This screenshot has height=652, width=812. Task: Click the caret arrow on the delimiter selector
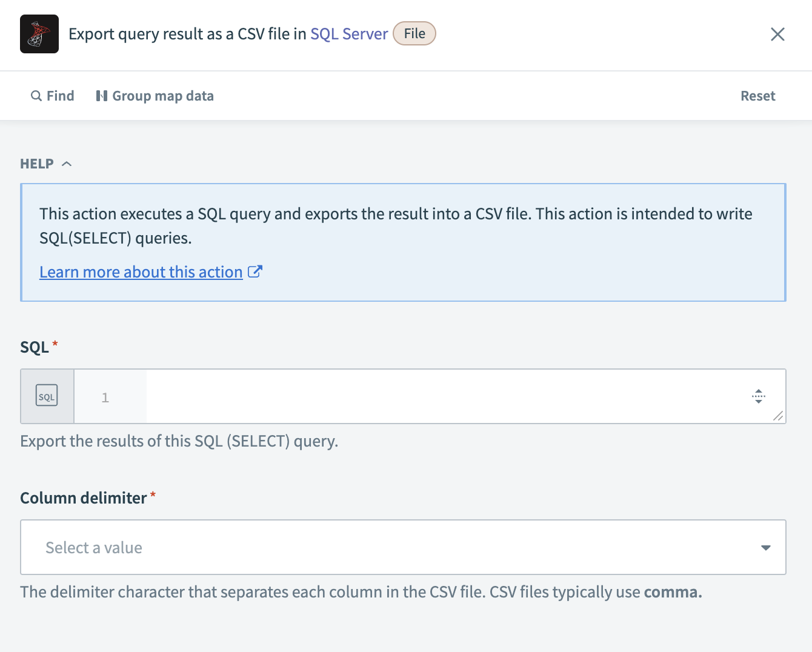765,547
